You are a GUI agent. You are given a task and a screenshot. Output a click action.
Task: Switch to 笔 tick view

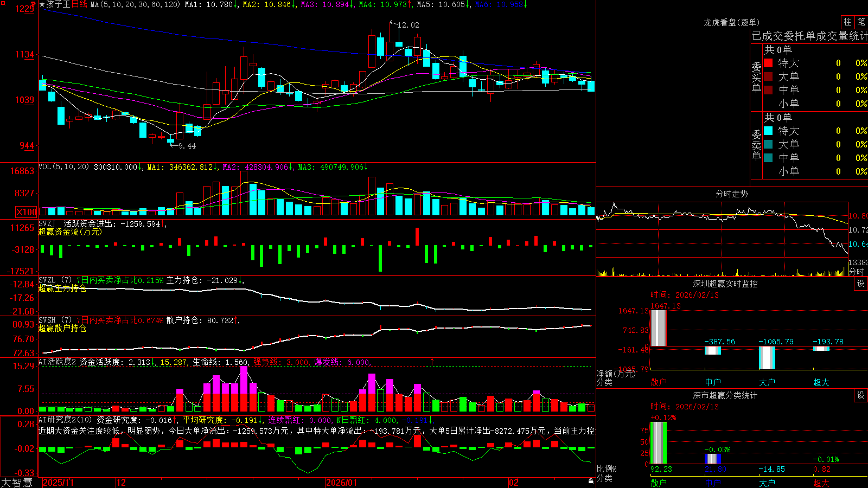[x=861, y=22]
